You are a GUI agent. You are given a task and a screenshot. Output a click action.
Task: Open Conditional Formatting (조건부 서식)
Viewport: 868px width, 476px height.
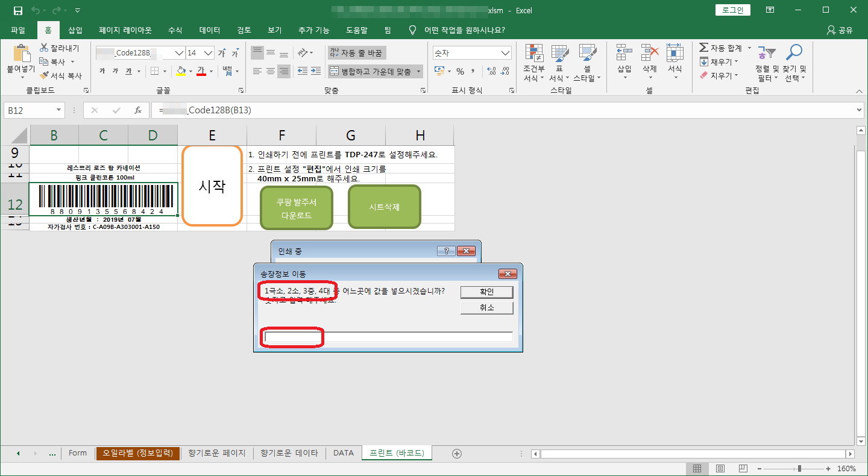(533, 63)
